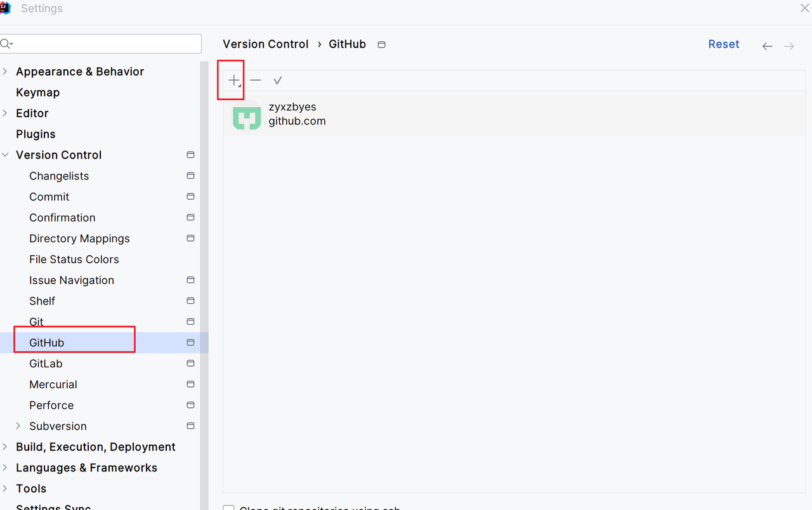The width and height of the screenshot is (812, 510).
Task: Open the Keymap settings page
Action: click(x=37, y=93)
